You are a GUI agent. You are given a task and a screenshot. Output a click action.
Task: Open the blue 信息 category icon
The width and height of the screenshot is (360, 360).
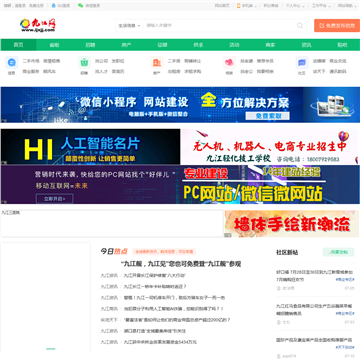coord(11,62)
